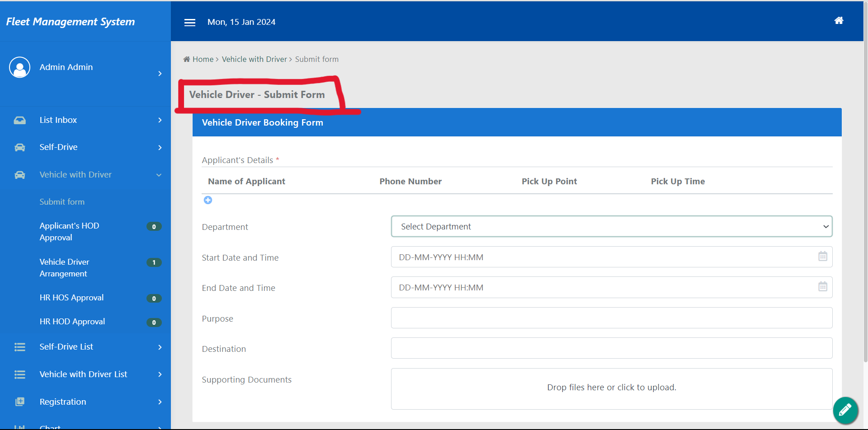Expand the Self-Drive List chevron
The image size is (868, 430).
[x=160, y=347]
